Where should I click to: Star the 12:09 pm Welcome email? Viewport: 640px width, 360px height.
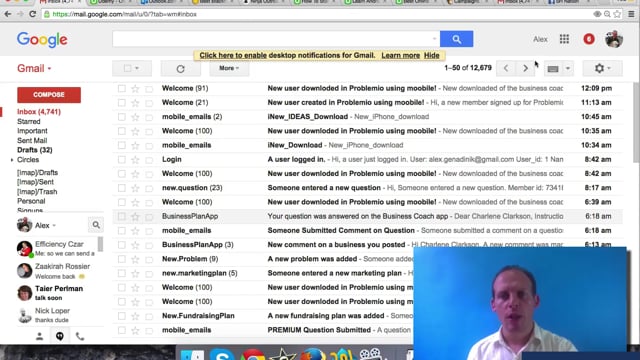tap(135, 89)
